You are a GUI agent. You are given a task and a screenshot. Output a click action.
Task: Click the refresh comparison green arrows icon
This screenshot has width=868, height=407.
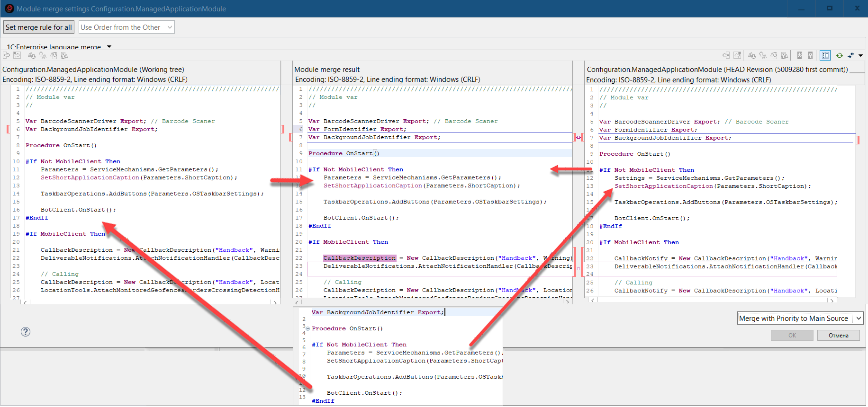839,55
